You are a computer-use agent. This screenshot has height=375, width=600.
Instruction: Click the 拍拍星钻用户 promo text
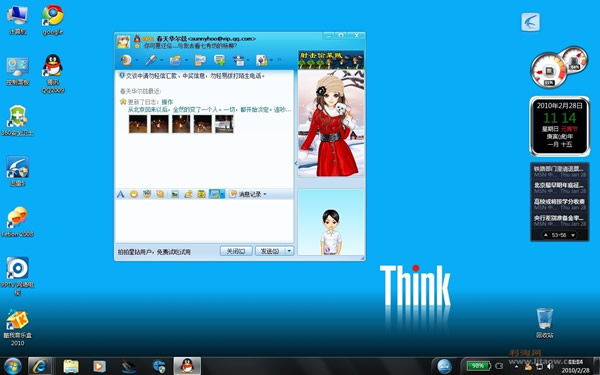coord(154,252)
